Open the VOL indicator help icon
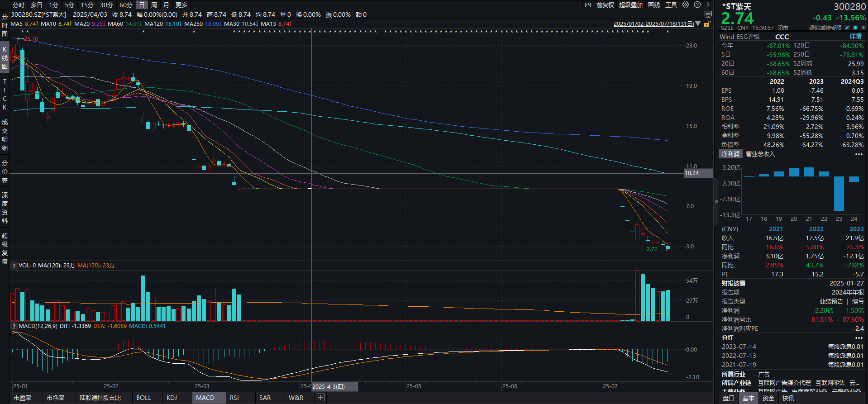This screenshot has width=868, height=404. click(x=14, y=266)
